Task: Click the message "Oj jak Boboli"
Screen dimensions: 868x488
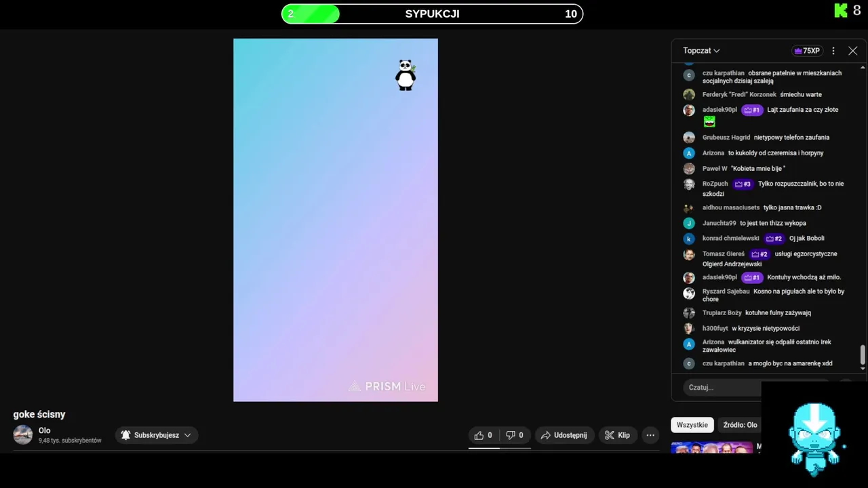Action: coord(807,239)
